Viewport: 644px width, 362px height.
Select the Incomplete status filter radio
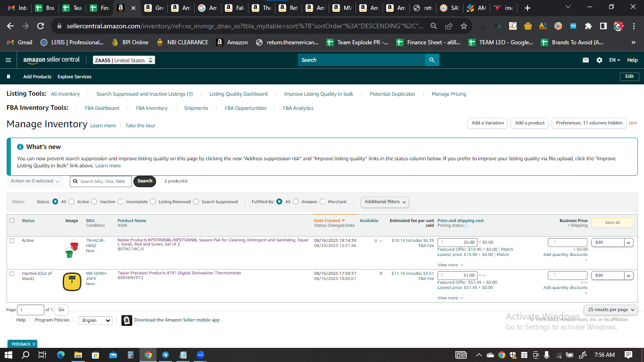(x=120, y=202)
